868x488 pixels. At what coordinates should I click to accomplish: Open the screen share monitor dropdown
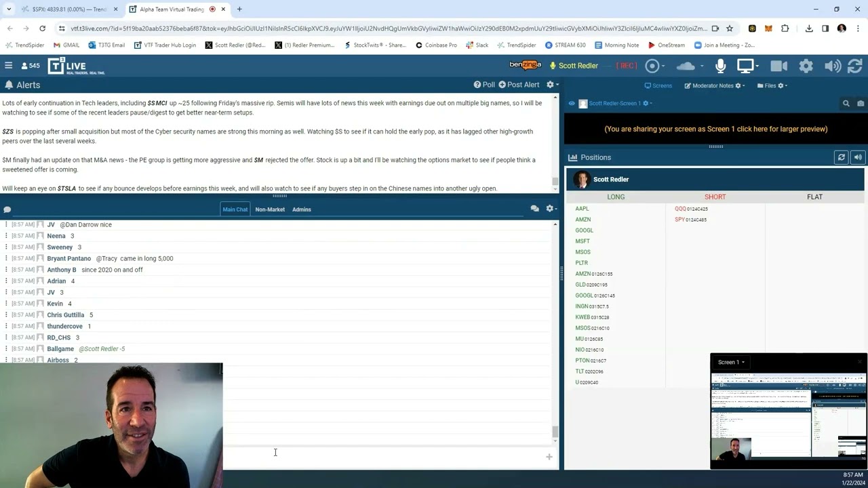click(x=748, y=66)
